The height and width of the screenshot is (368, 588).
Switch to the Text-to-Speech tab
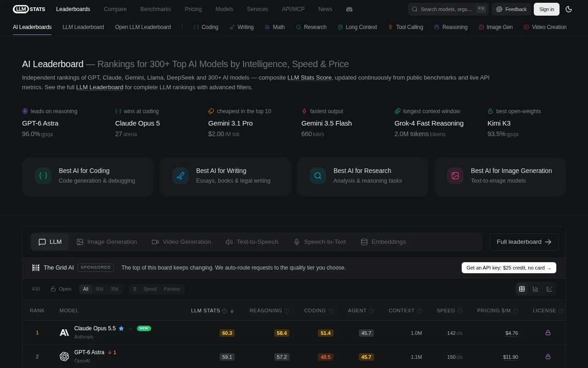252,242
